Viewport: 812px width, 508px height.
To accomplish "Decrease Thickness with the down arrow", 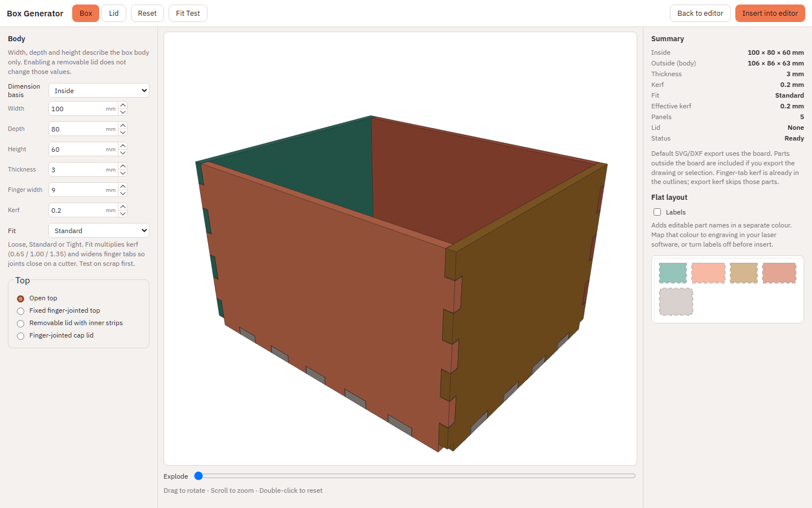I will (123, 173).
